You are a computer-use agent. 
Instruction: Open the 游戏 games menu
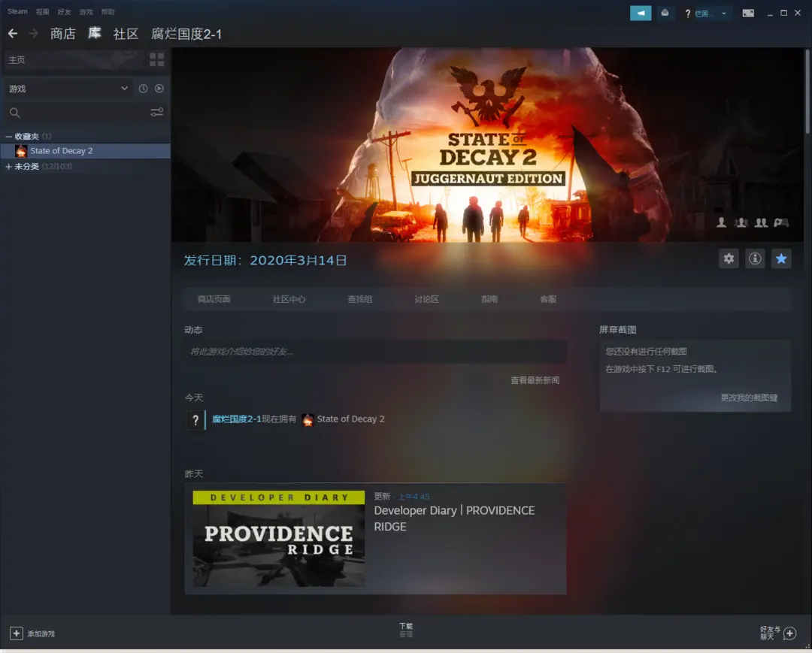click(x=86, y=12)
